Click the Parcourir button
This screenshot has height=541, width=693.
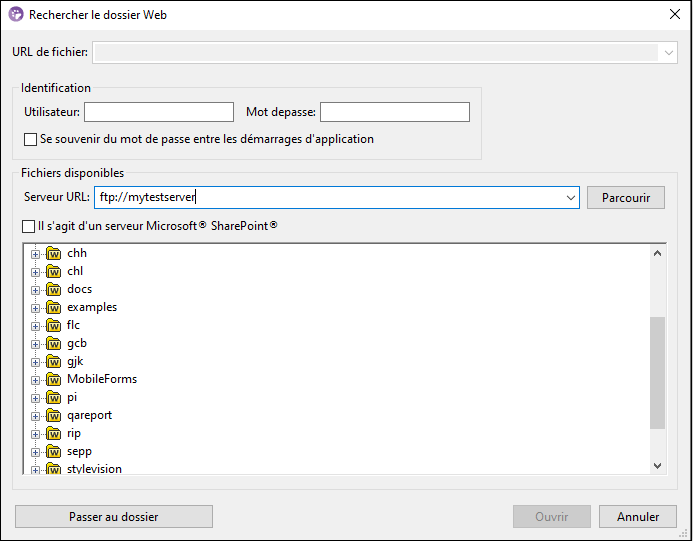pos(625,198)
